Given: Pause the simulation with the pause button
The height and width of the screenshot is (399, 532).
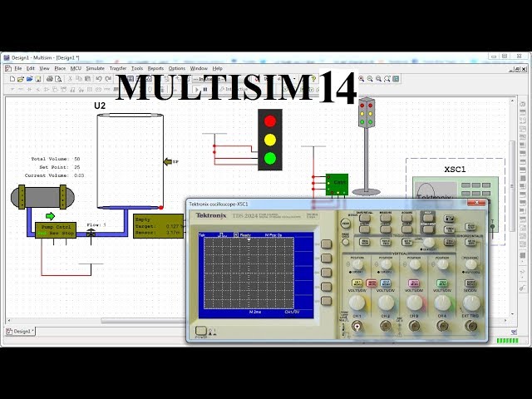Looking at the screenshot, I should [205, 90].
